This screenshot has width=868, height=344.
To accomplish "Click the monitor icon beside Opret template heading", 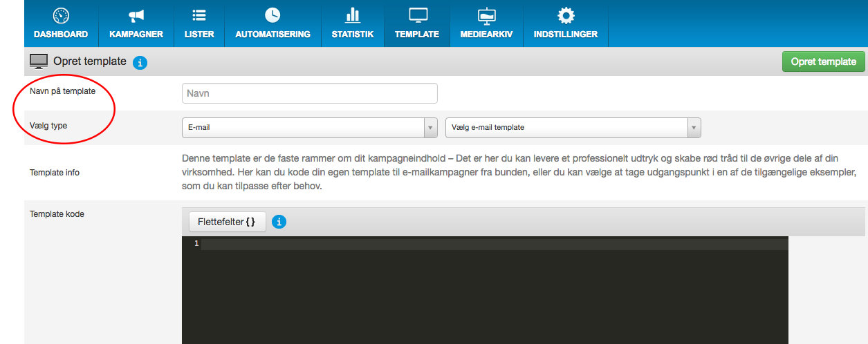I will click(39, 61).
